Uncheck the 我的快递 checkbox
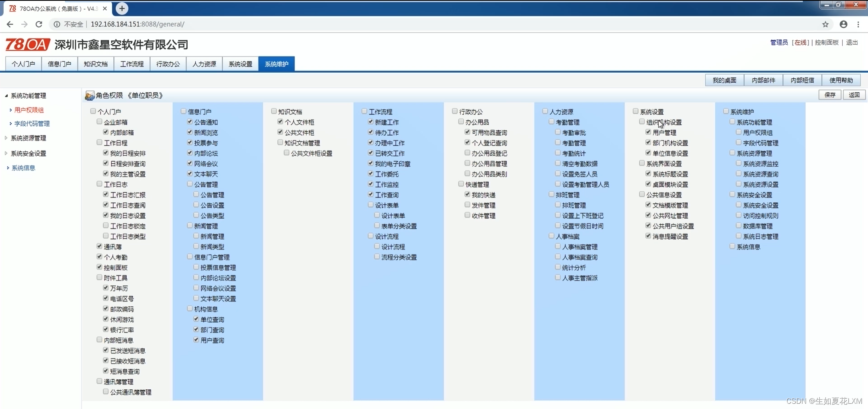The height and width of the screenshot is (409, 868). (x=467, y=194)
